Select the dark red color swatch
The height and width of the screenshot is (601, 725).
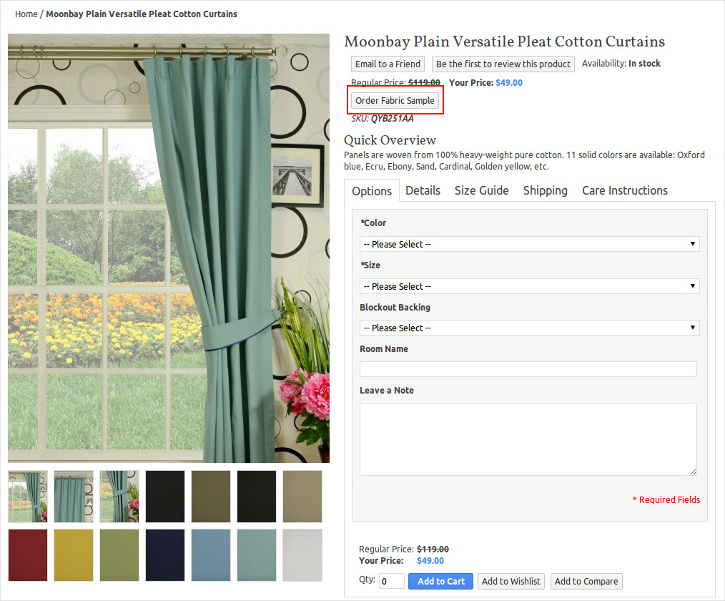click(x=28, y=555)
